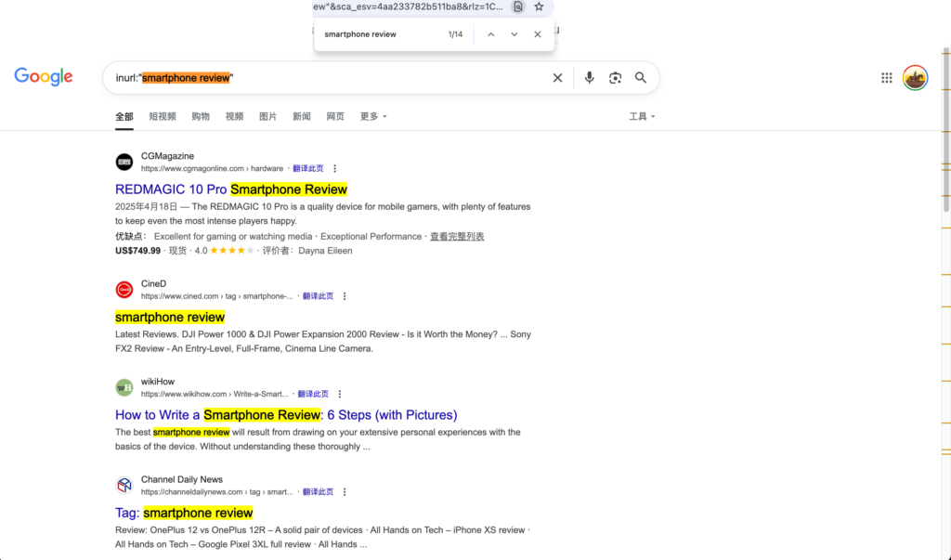Submit search with magnifier icon
Screen dimensions: 951x560
(x=641, y=78)
